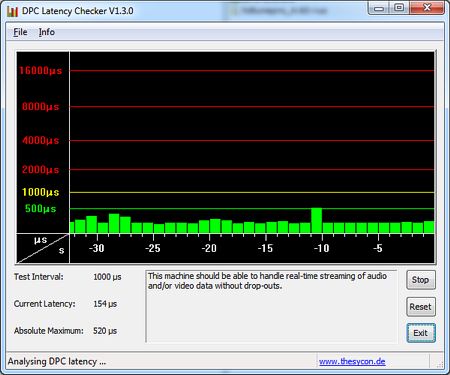
Task: Click the -10 time axis label
Action: (321, 248)
